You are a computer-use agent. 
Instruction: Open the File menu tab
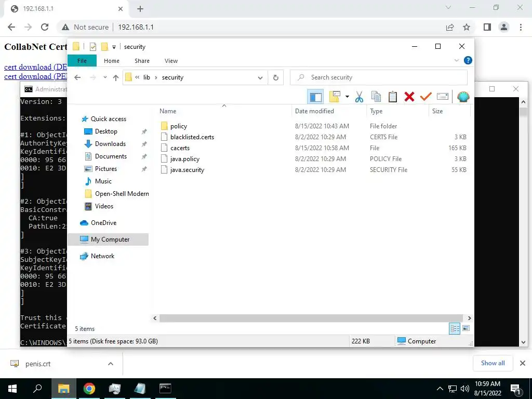(82, 61)
